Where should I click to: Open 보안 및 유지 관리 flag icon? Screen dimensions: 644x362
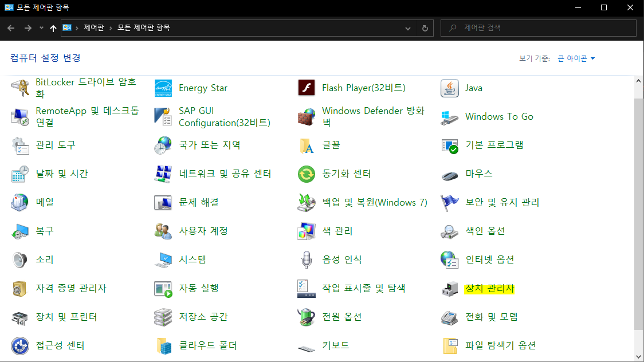click(450, 202)
